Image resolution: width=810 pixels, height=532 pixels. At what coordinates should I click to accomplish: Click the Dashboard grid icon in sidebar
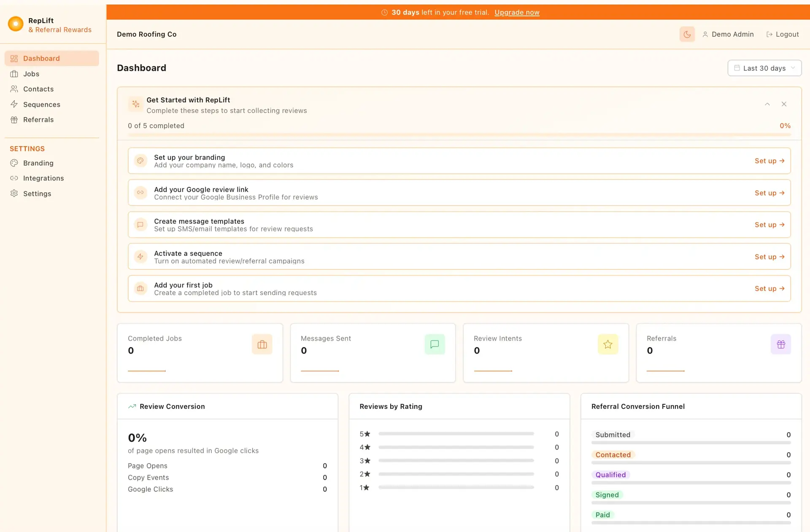coord(14,58)
